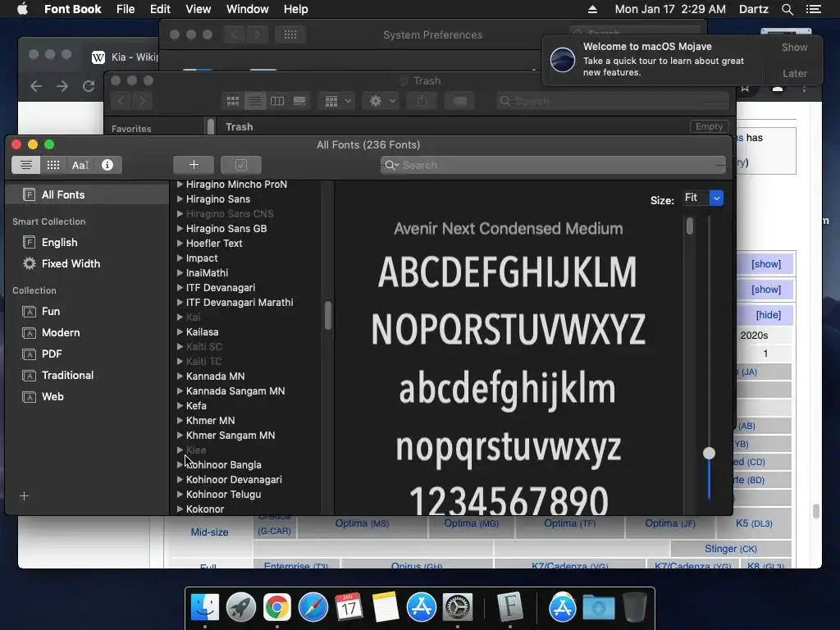Viewport: 840px width, 630px height.
Task: Expand the Impact font family
Action: (x=180, y=258)
